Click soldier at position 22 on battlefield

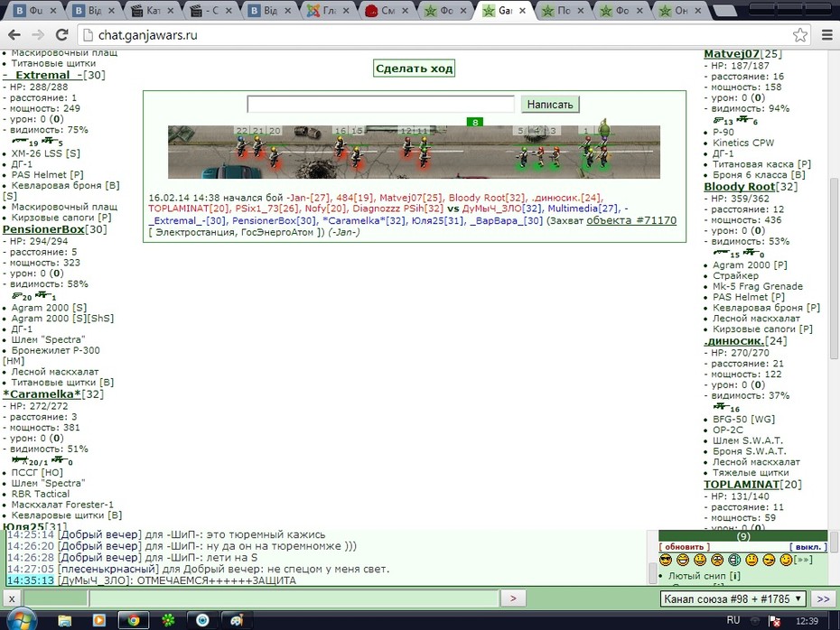coord(241,146)
